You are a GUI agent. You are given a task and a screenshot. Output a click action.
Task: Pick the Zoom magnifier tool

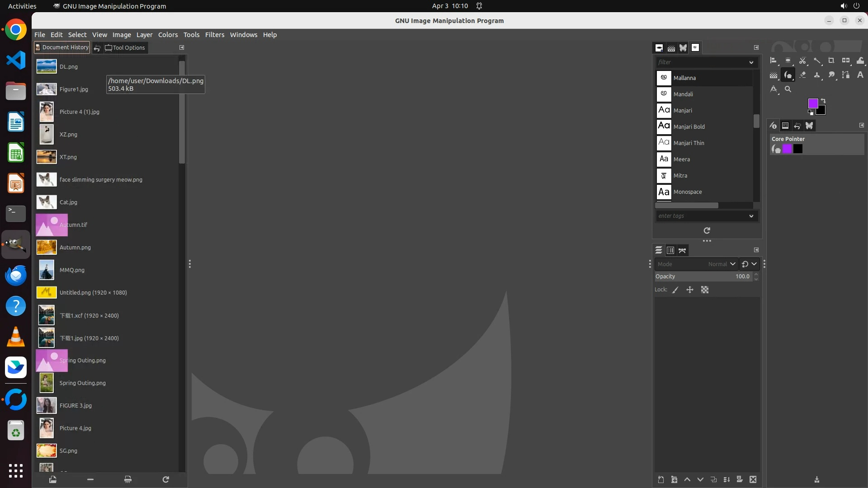tap(788, 89)
